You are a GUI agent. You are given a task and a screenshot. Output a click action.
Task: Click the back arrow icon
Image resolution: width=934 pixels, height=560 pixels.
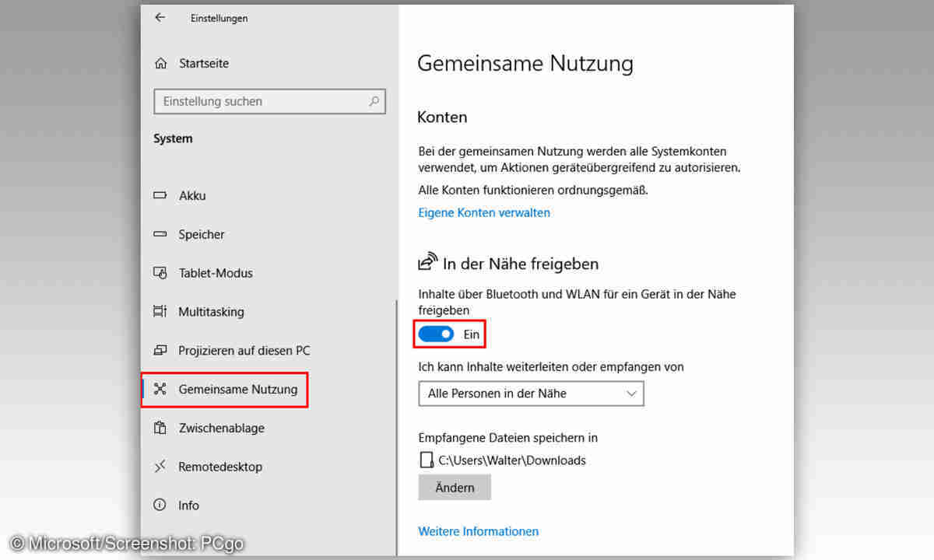point(160,17)
